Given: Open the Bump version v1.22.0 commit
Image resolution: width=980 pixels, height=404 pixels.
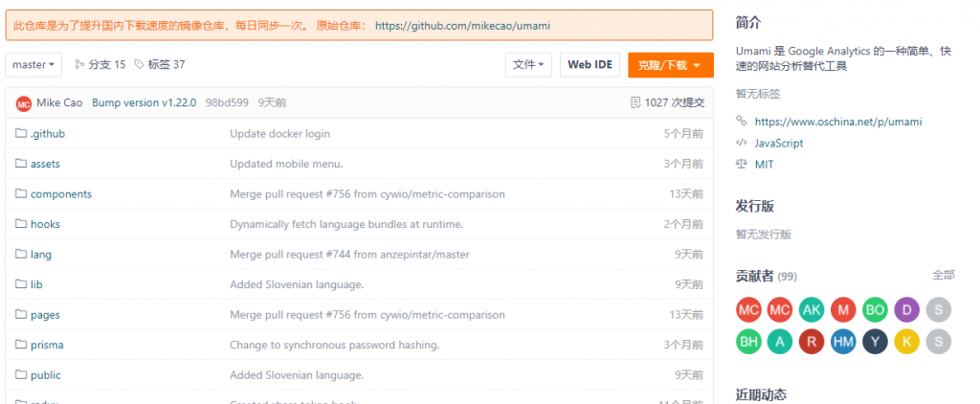Looking at the screenshot, I should pos(144,102).
